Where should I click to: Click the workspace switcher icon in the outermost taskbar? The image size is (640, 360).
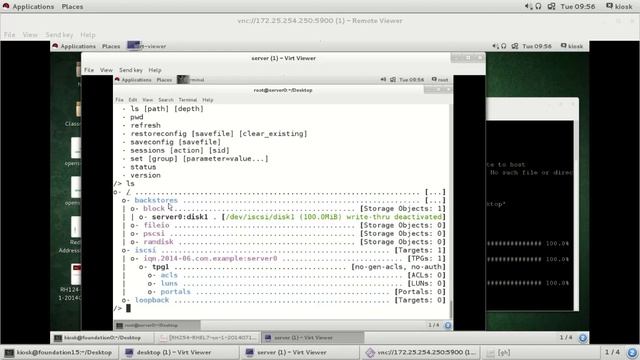(x=632, y=352)
